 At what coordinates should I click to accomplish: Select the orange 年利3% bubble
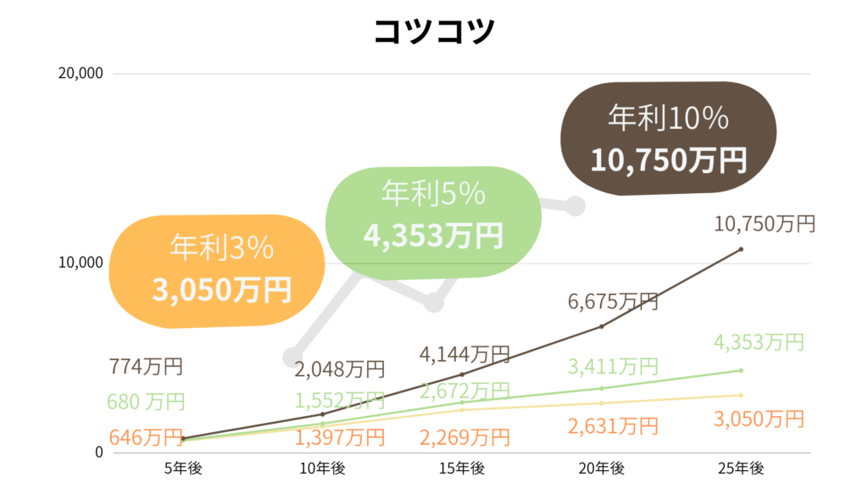tap(216, 271)
